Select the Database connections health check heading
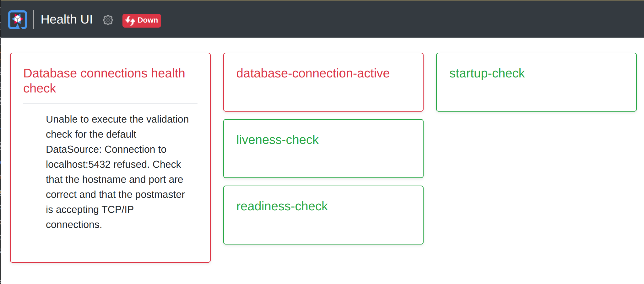The width and height of the screenshot is (644, 284). (x=104, y=81)
